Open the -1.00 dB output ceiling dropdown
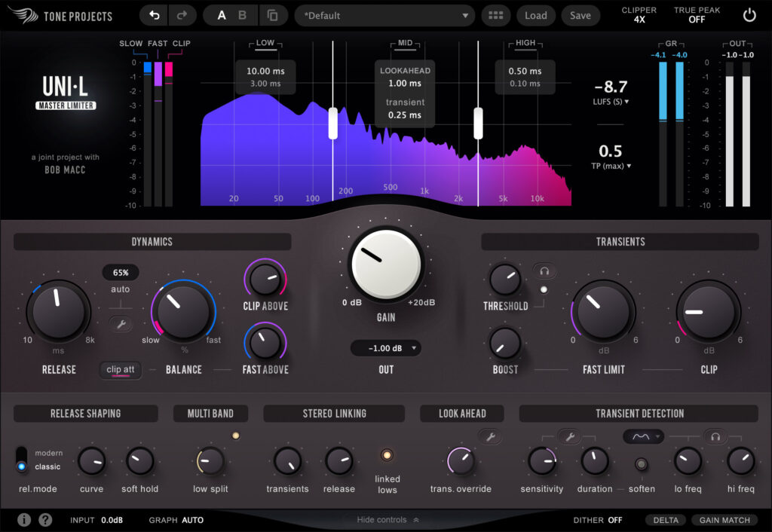 pyautogui.click(x=385, y=348)
